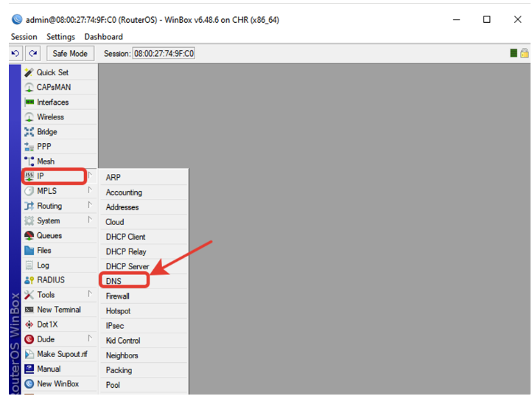Select Hotspot in the IP submenu

[x=144, y=310]
